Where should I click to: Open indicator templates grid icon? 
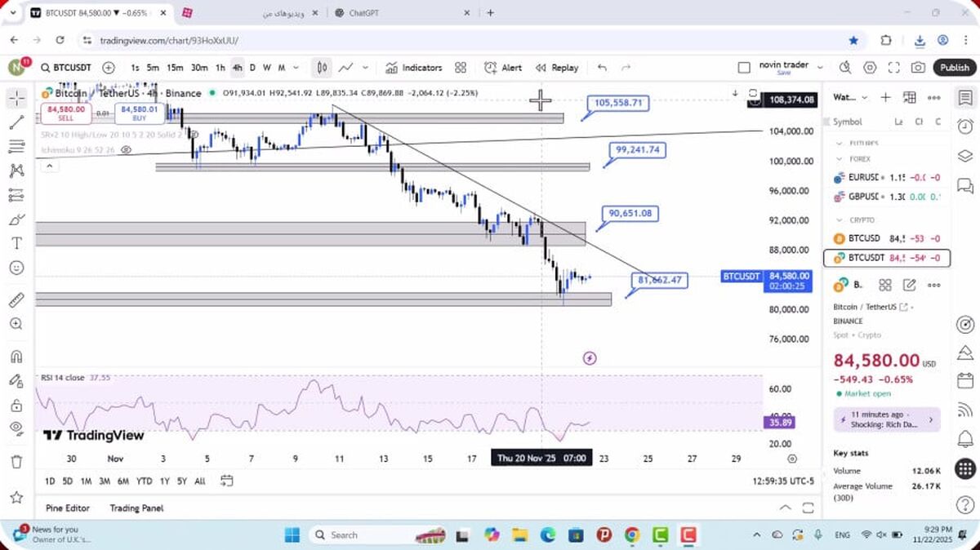pyautogui.click(x=461, y=68)
